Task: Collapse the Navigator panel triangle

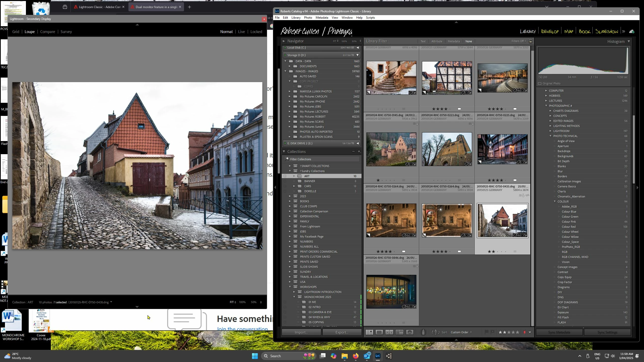Action: (284, 41)
